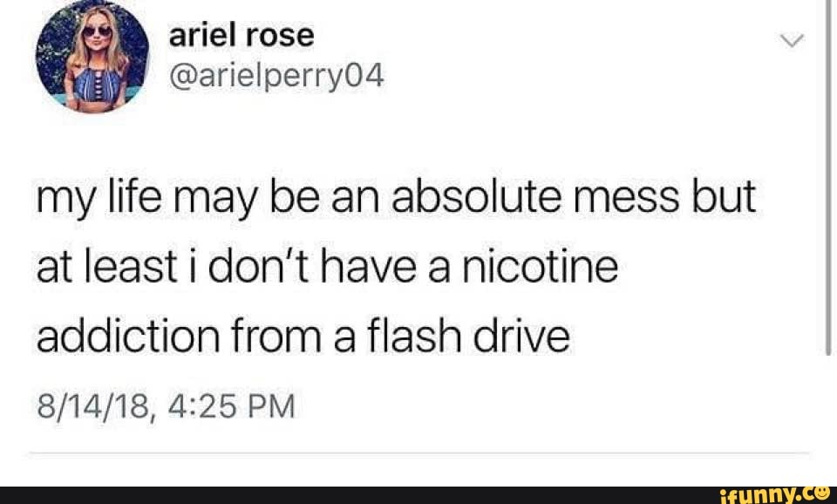Expand the tweet options chevron
Image resolution: width=837 pixels, height=504 pixels.
pyautogui.click(x=791, y=41)
